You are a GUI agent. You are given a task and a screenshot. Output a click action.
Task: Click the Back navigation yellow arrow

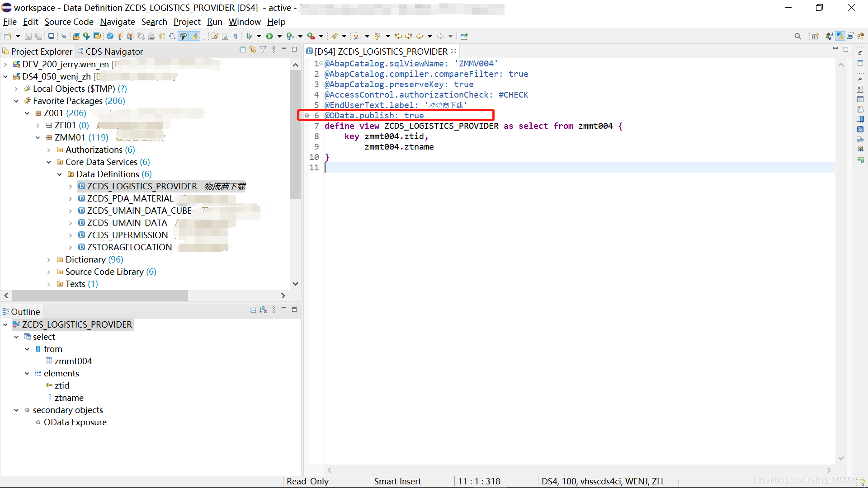click(420, 36)
